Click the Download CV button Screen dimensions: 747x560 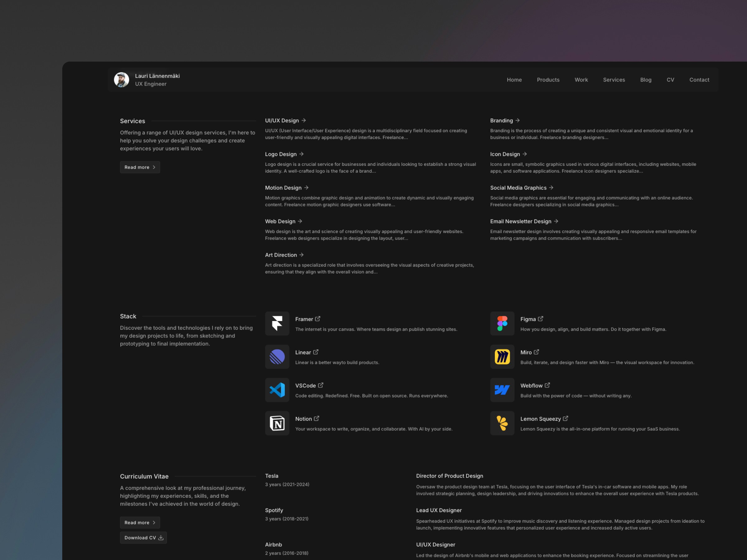point(143,538)
